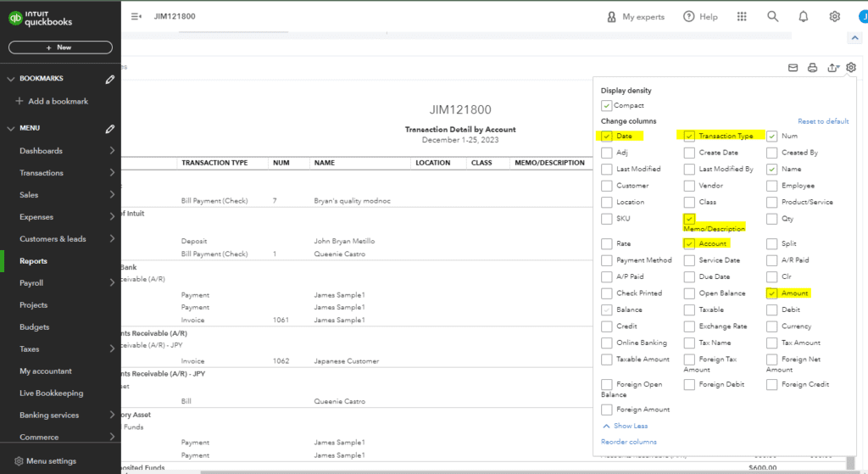Enable the Vendor column checkbox

point(689,186)
